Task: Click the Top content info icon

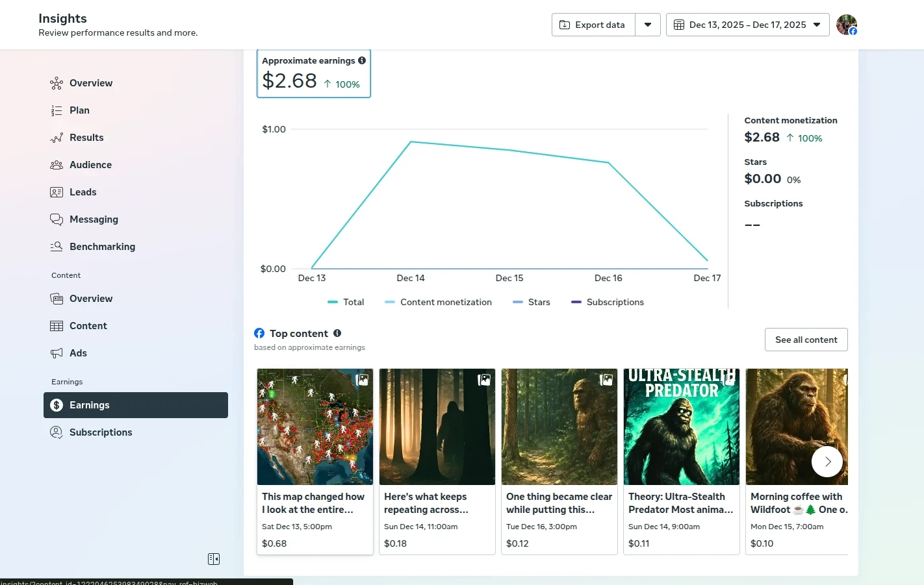Action: [x=337, y=333]
